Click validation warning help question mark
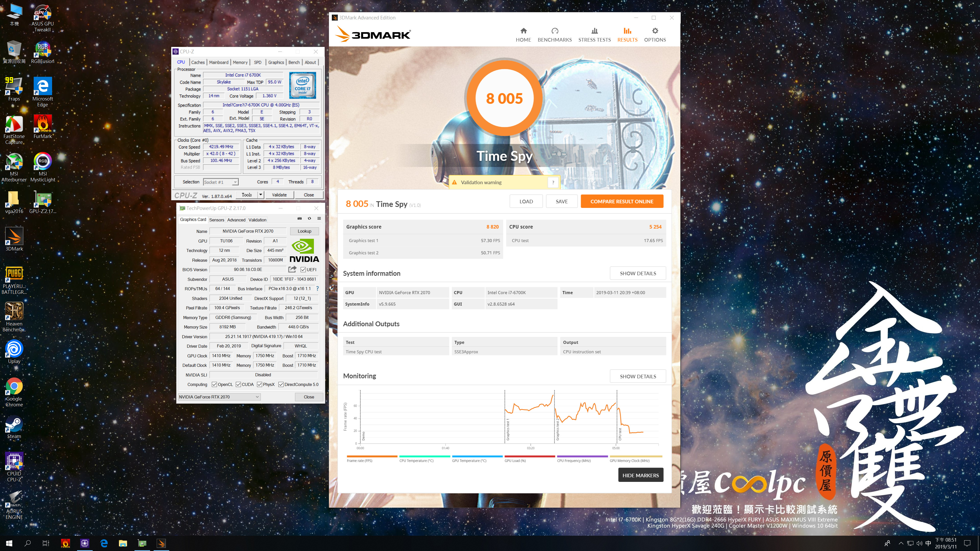Viewport: 980px width, 551px height. pyautogui.click(x=553, y=183)
